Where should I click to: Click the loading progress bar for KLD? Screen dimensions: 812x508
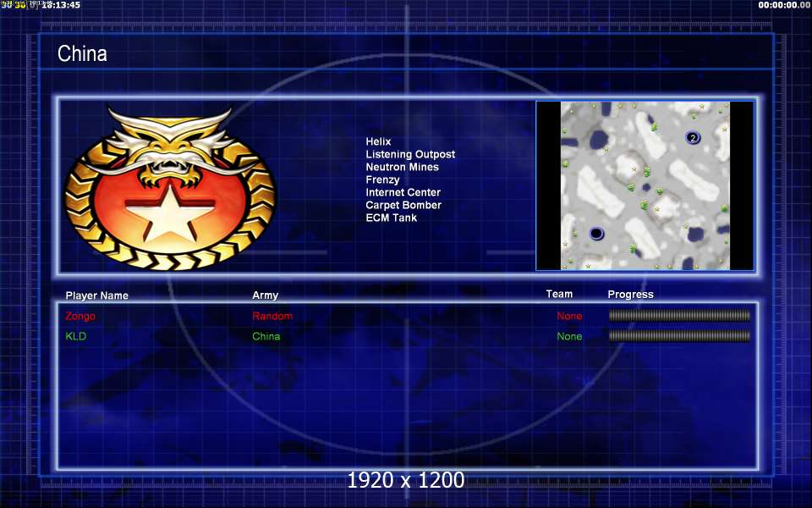click(679, 336)
